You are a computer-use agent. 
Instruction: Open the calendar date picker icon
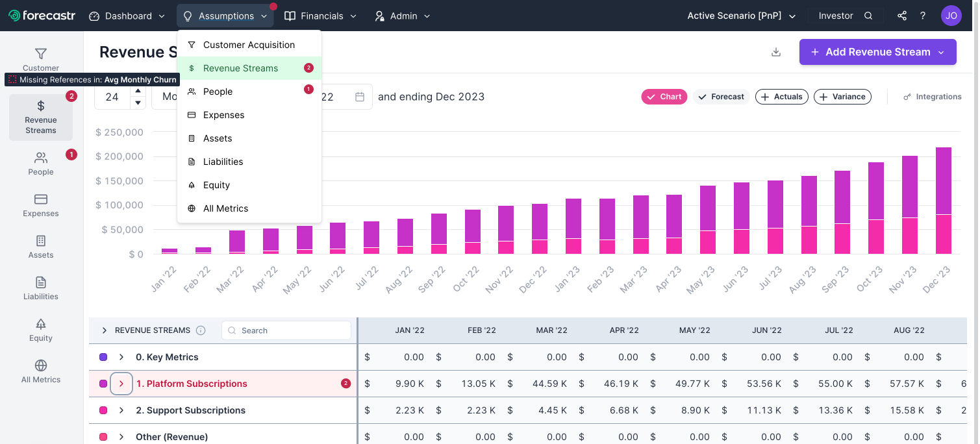pyautogui.click(x=360, y=97)
